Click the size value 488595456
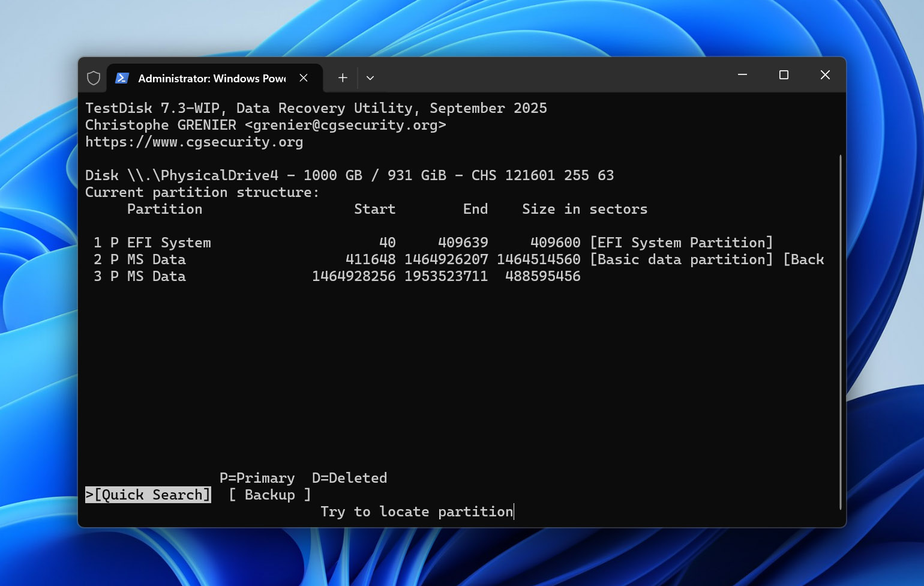 pos(543,276)
